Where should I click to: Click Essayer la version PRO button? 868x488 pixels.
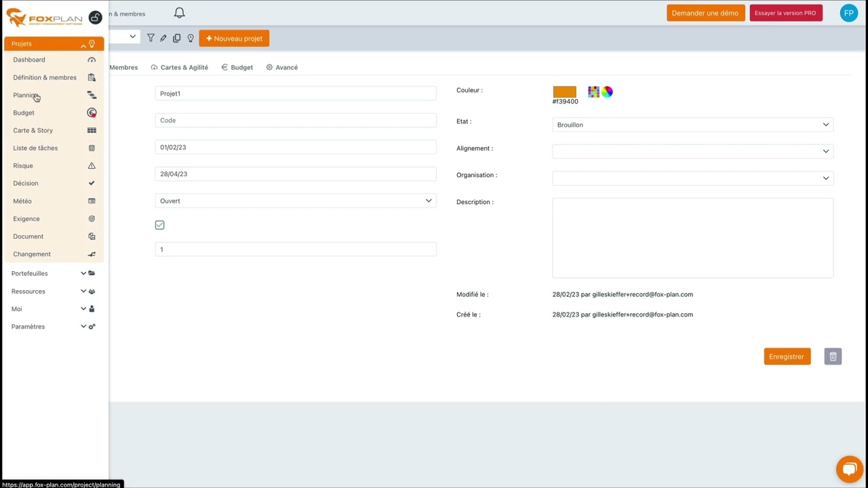pyautogui.click(x=785, y=13)
